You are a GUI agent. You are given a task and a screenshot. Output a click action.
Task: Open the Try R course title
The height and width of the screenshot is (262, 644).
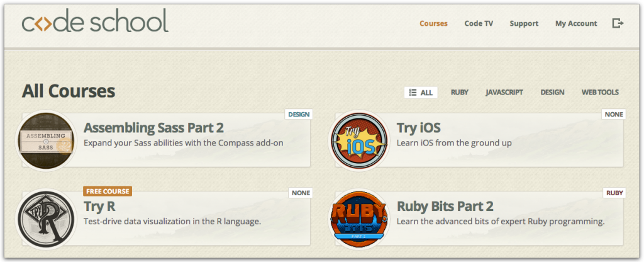99,207
